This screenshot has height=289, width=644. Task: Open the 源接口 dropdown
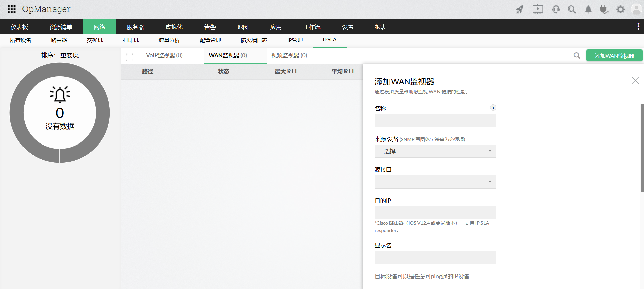coord(435,182)
